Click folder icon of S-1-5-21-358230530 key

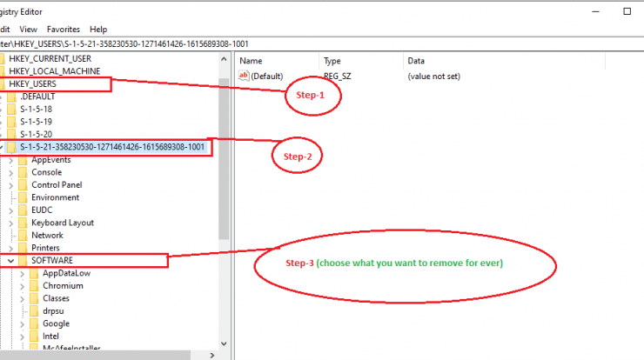click(11, 147)
